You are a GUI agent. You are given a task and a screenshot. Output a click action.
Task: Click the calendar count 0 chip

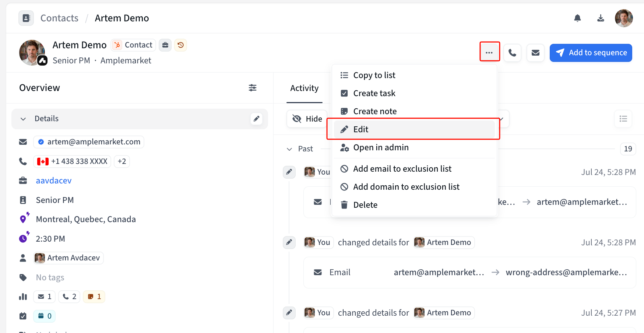(45, 316)
